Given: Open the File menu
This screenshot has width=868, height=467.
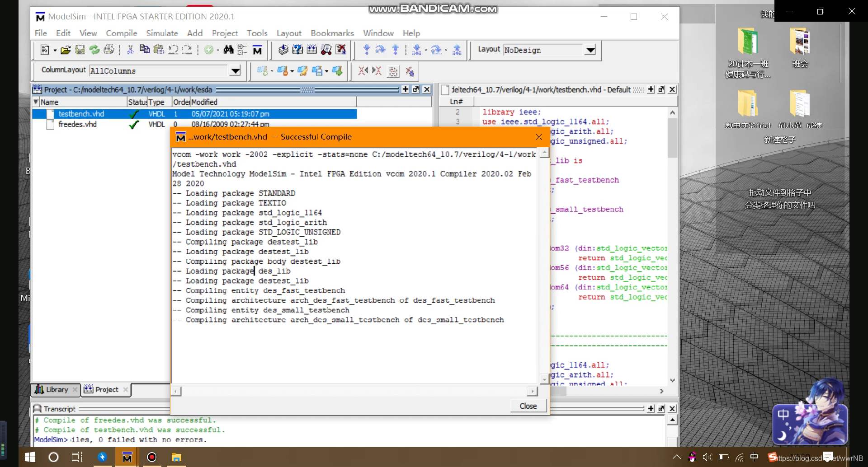Looking at the screenshot, I should coord(41,33).
